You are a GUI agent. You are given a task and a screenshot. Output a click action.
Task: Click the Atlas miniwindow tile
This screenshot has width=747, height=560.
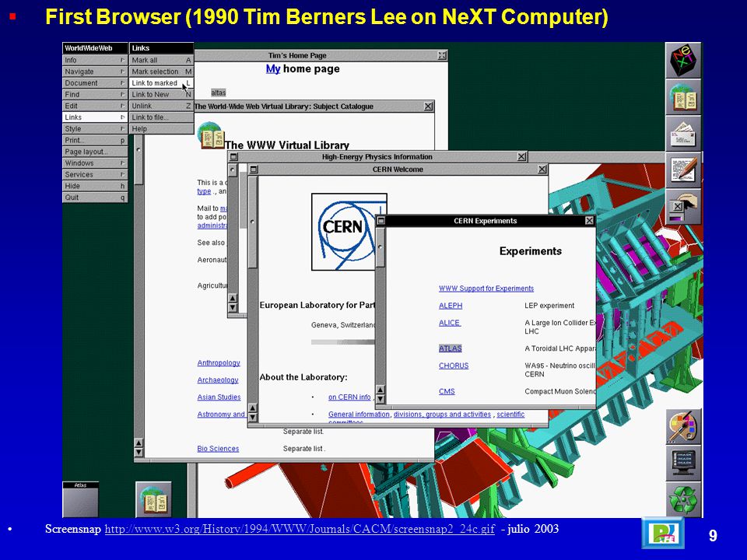point(80,499)
